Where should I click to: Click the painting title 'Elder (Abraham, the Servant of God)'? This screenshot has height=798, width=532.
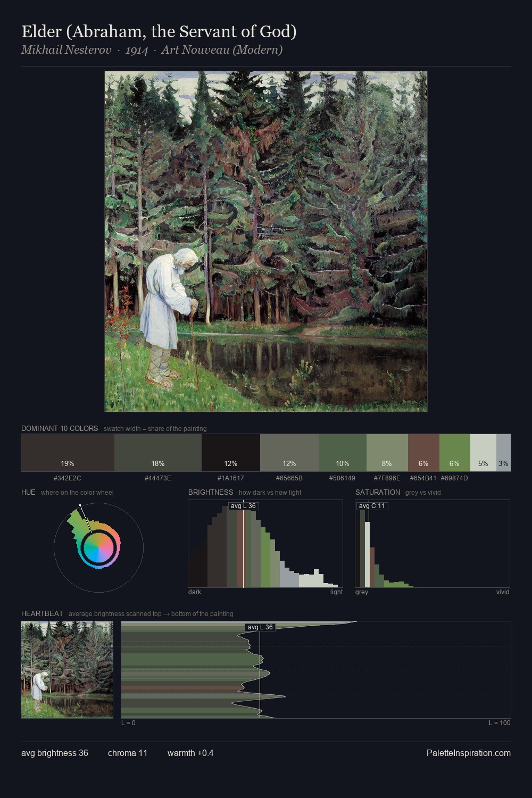159,31
